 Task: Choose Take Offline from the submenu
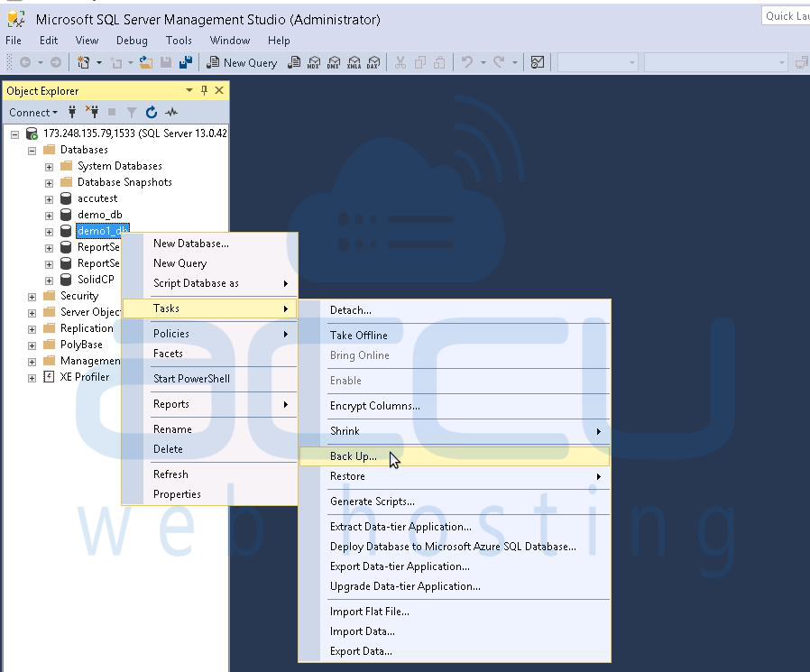pos(455,336)
